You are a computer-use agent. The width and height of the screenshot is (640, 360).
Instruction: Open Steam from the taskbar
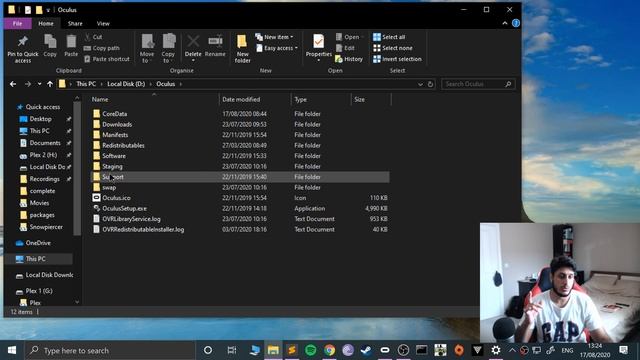tap(366, 350)
